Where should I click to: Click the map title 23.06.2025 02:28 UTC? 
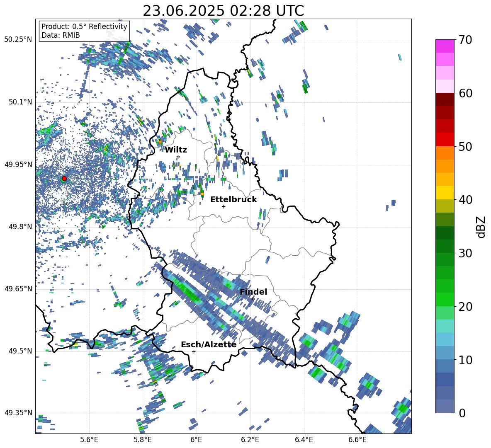[x=224, y=11]
